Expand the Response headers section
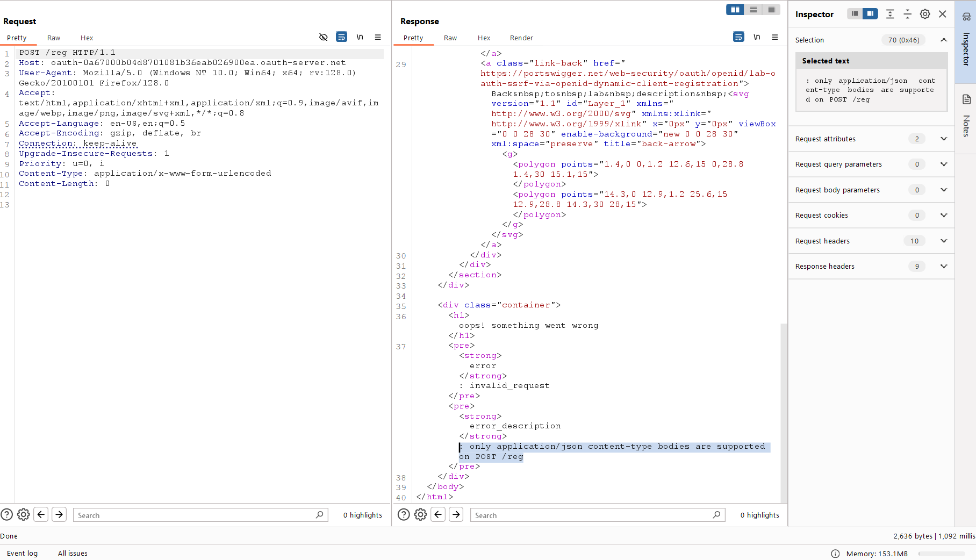The image size is (976, 560). coord(943,267)
